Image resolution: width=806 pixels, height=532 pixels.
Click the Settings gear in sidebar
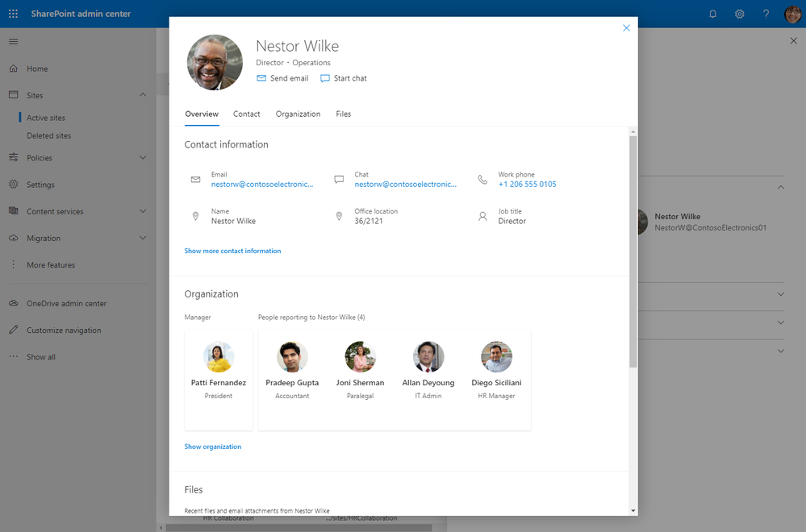14,185
